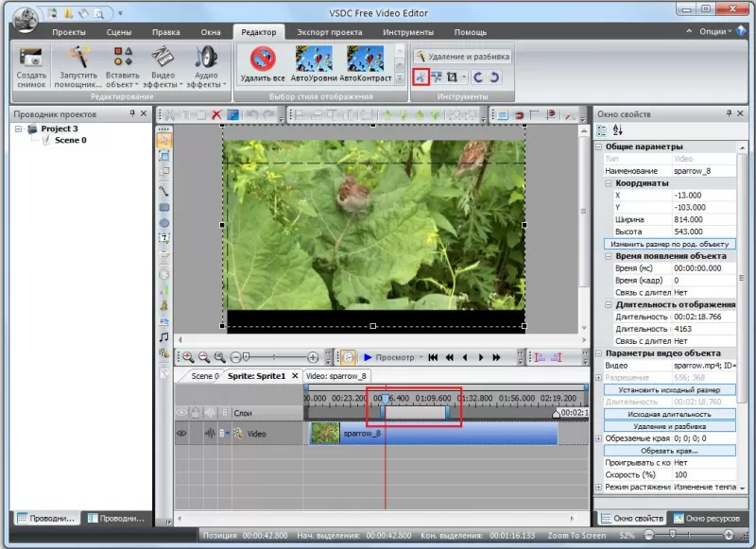Image resolution: width=756 pixels, height=549 pixels.
Task: Toggle visibility eye of Video layer
Action: click(x=180, y=434)
